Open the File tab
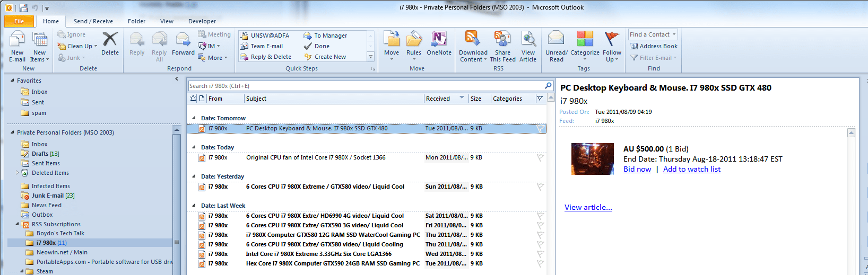This screenshot has height=275, width=868. point(19,21)
